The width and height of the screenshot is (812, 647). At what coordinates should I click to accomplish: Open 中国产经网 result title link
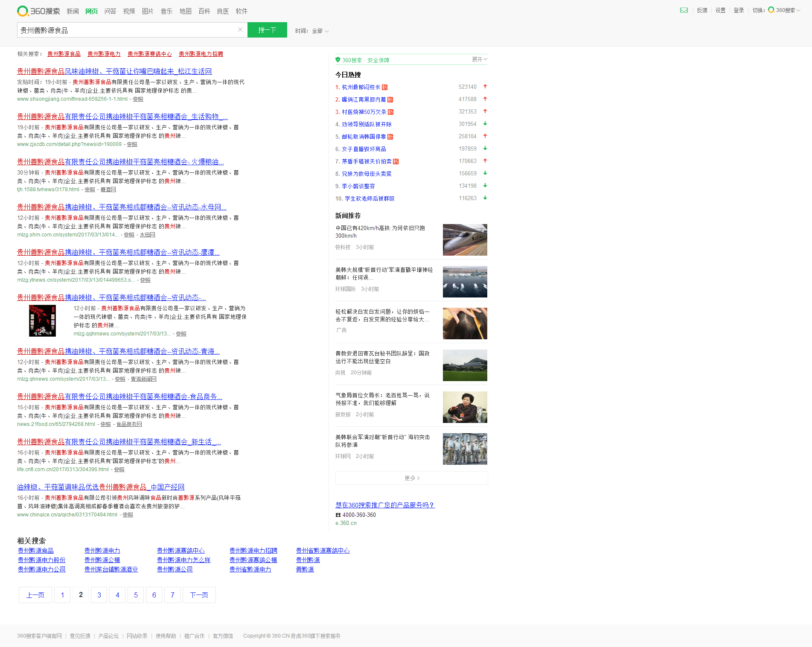pos(101,487)
